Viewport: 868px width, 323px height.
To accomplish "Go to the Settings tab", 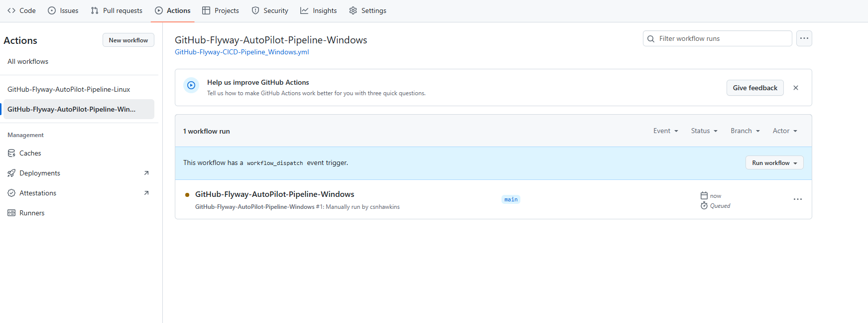I will click(368, 10).
